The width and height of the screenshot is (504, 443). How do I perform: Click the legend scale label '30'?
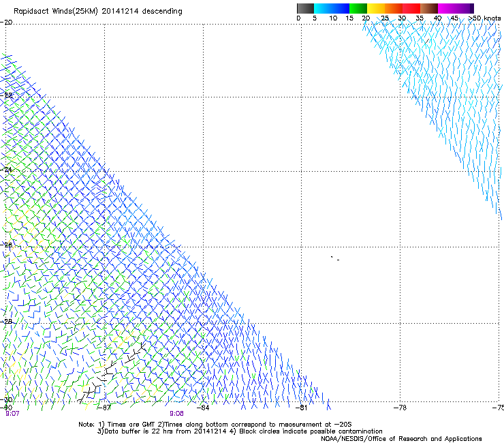pyautogui.click(x=402, y=18)
